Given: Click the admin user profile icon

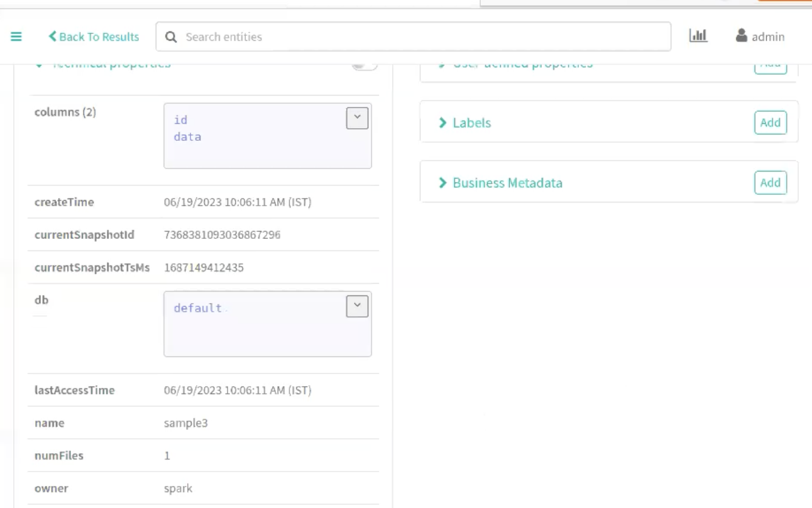Looking at the screenshot, I should [x=742, y=36].
